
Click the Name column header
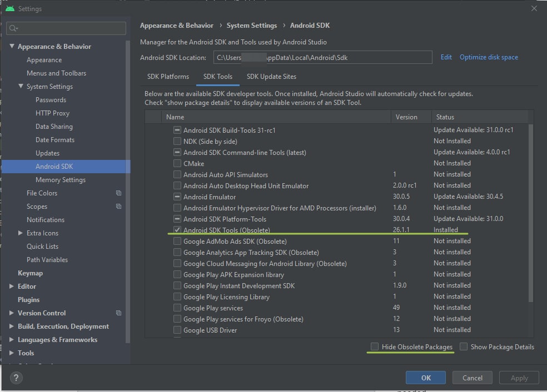(276, 117)
